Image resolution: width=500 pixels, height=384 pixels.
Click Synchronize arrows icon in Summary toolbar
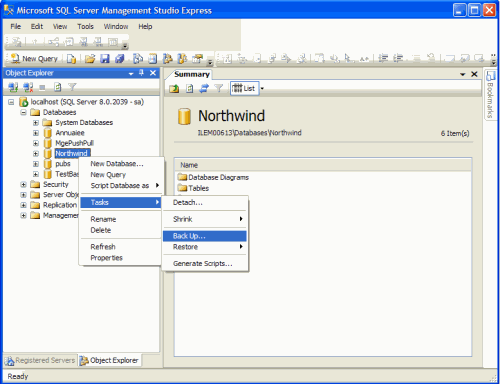pyautogui.click(x=204, y=88)
